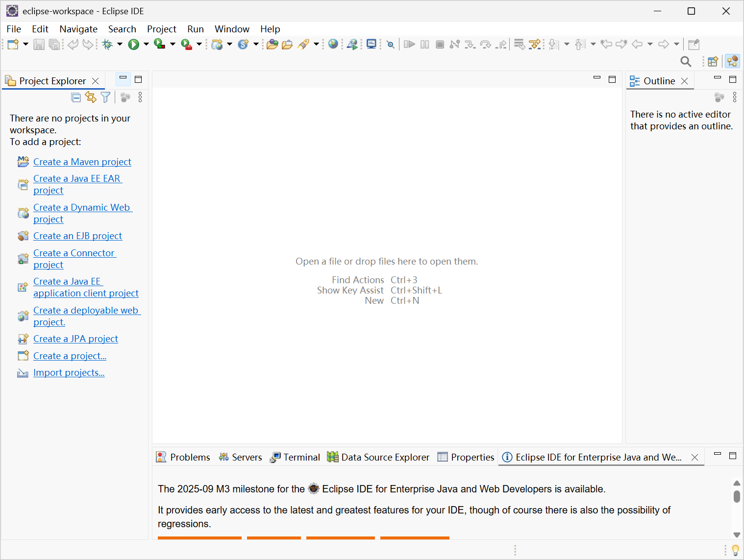744x560 pixels.
Task: Click the New Dynamic Web Project icon
Action: click(217, 45)
